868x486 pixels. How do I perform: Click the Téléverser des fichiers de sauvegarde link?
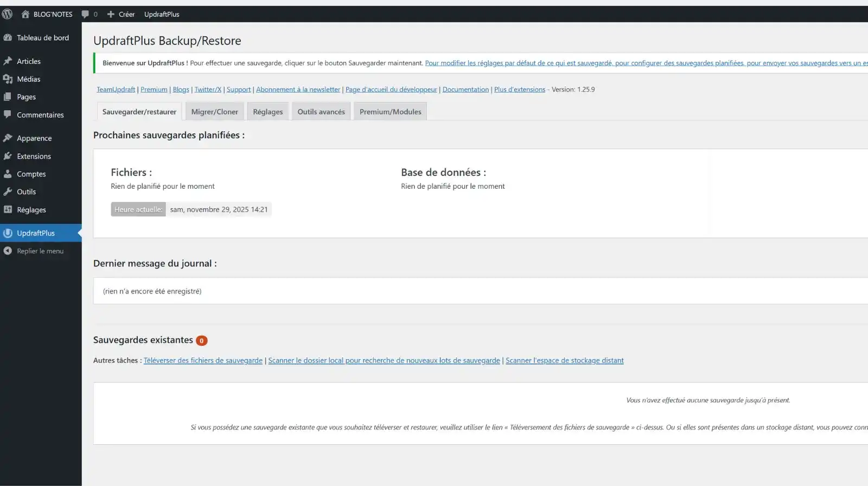point(203,361)
